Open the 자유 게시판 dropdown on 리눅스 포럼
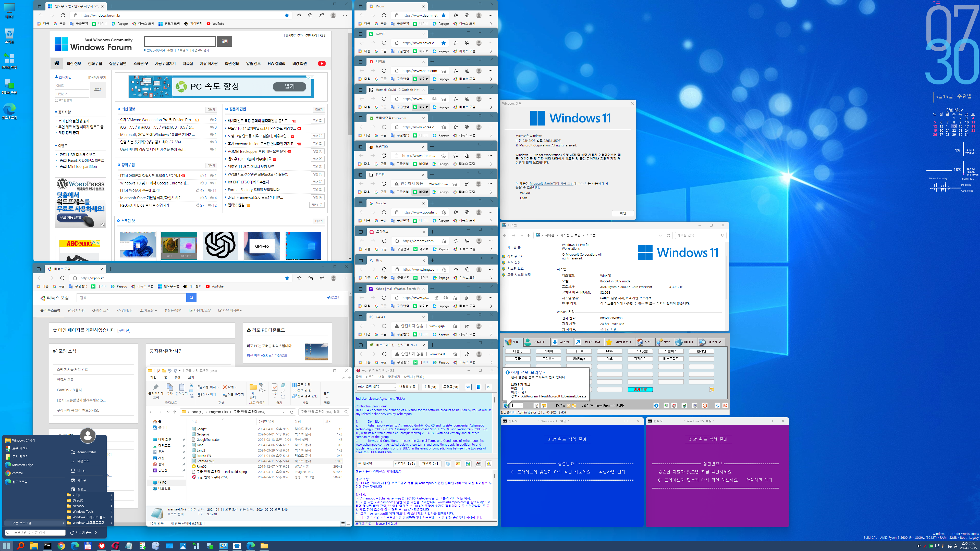This screenshot has width=980, height=551. [x=230, y=310]
